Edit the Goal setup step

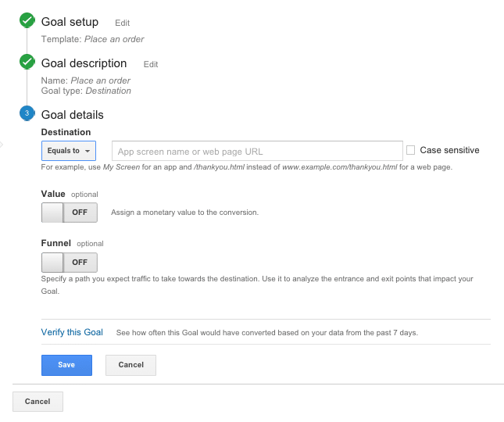pyautogui.click(x=122, y=23)
